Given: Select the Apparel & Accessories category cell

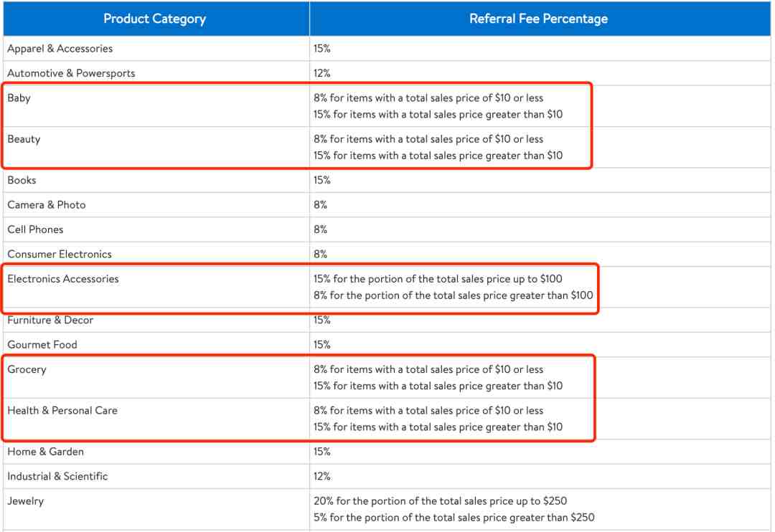Looking at the screenshot, I should [x=60, y=49].
